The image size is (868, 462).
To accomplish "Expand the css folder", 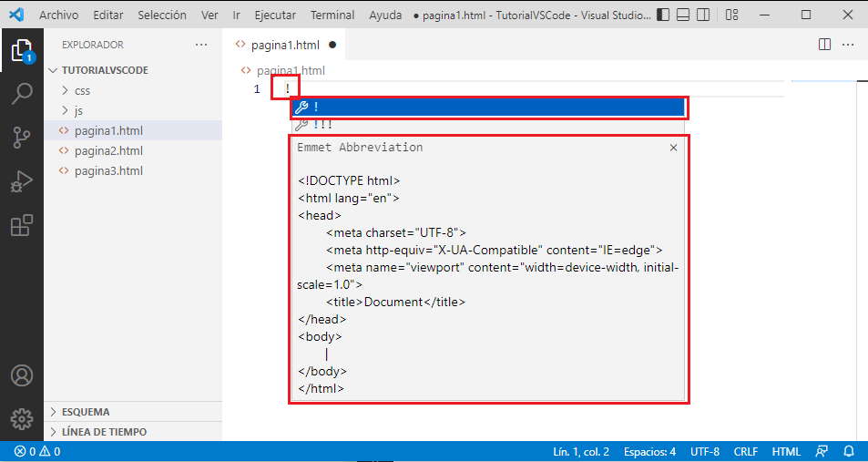I will click(133, 91).
